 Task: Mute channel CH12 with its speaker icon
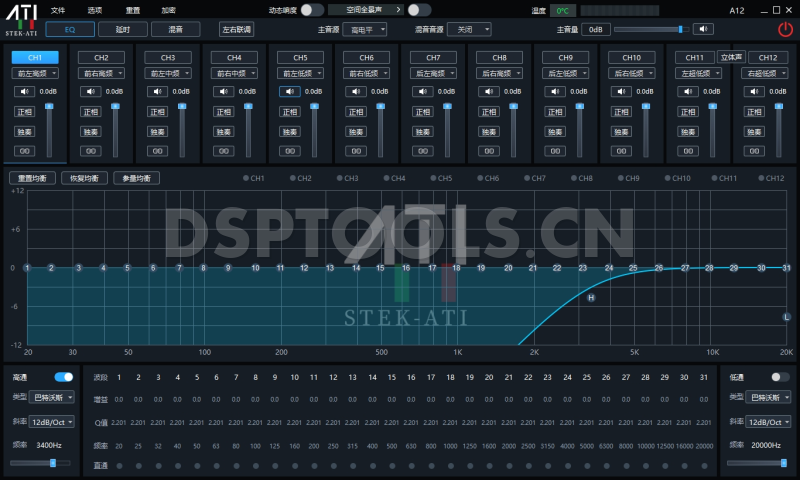754,91
